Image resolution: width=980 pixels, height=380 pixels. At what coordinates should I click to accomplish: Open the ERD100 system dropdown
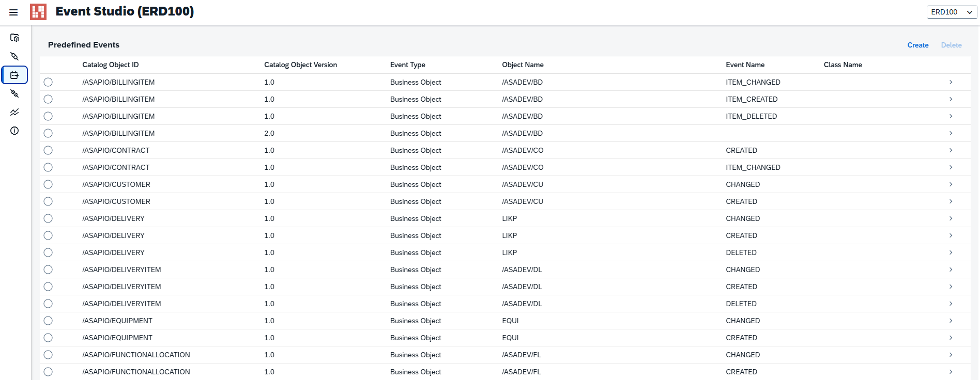[952, 12]
